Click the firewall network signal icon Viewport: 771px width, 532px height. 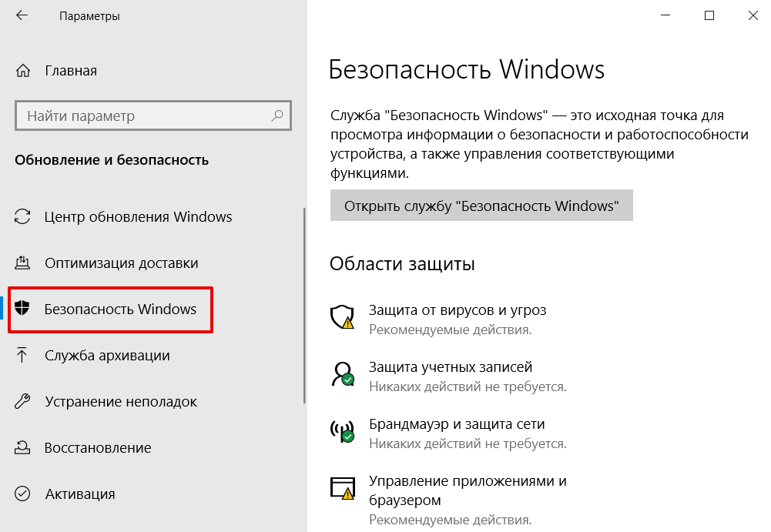coord(342,431)
